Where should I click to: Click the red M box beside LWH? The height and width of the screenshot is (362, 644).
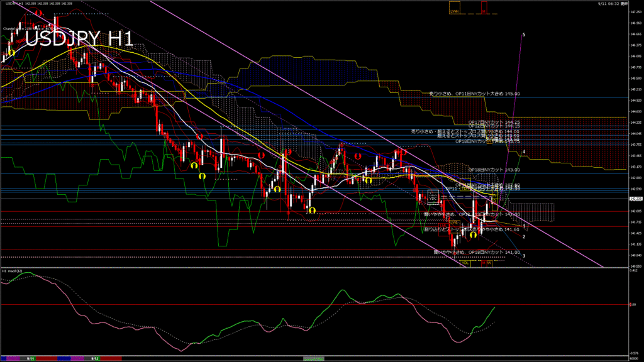(484, 9)
